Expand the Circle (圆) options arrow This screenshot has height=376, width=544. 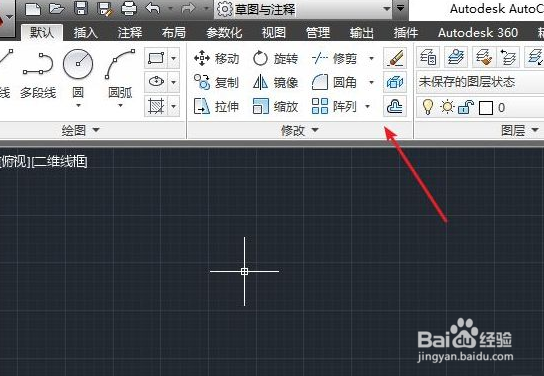(x=78, y=105)
